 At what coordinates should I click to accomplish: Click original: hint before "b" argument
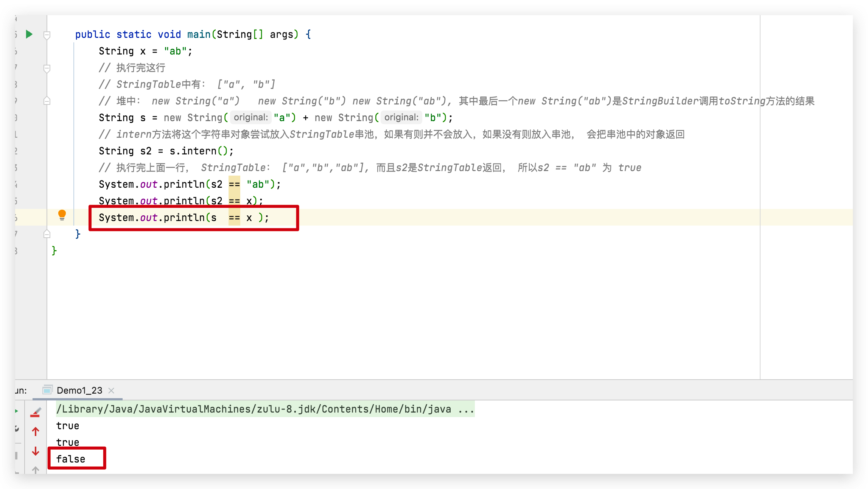tap(401, 117)
